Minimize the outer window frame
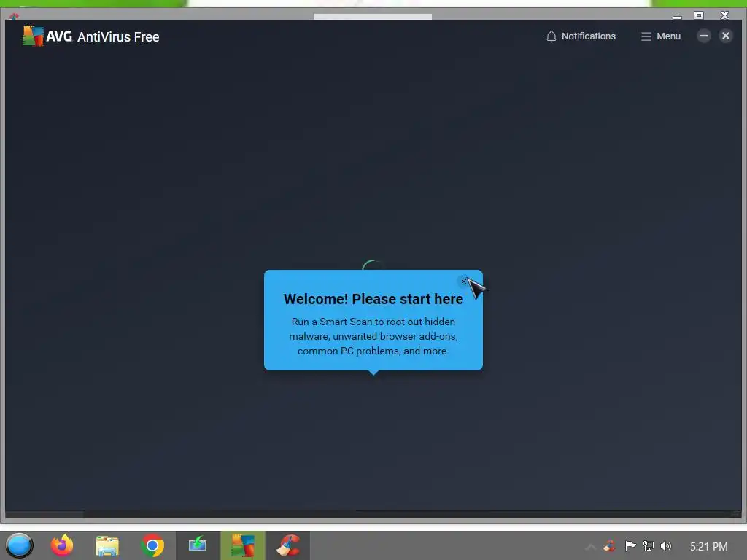This screenshot has width=747, height=560. (677, 16)
